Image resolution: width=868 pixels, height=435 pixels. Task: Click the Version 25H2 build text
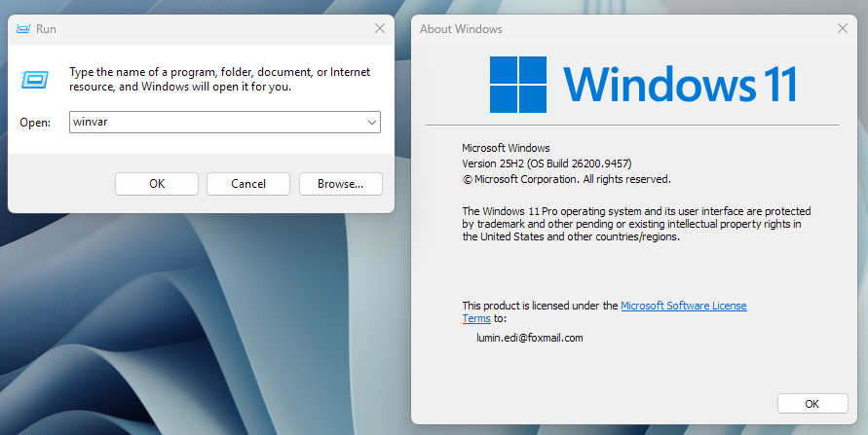tap(547, 163)
